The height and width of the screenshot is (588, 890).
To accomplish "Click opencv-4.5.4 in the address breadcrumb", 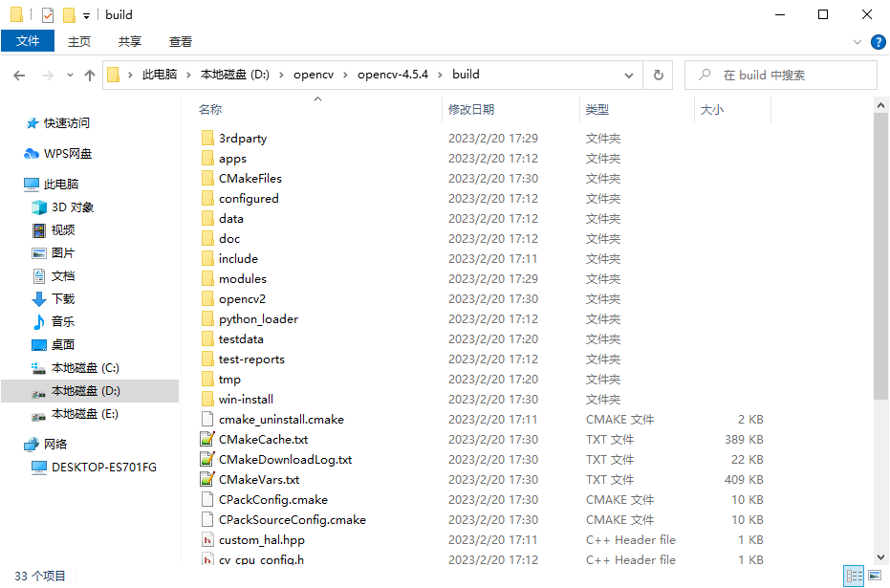I will 393,75.
